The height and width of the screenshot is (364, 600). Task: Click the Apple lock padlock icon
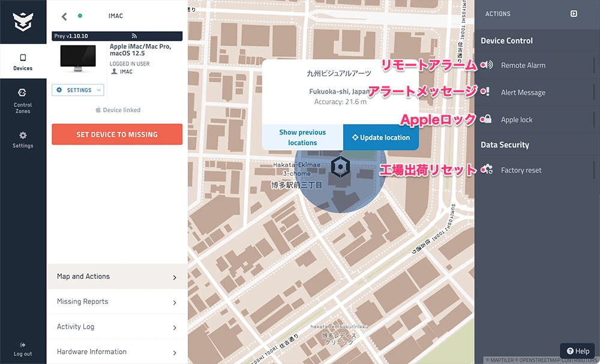(x=488, y=119)
